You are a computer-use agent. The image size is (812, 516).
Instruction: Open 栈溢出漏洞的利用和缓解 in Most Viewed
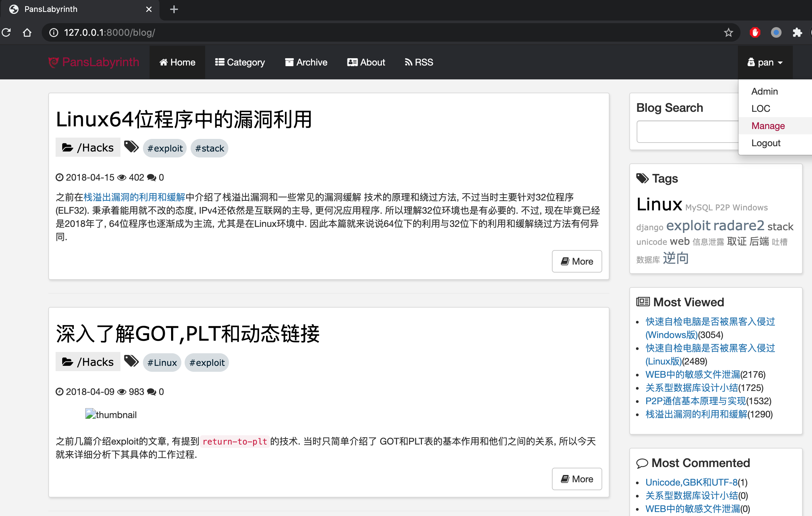coord(696,414)
